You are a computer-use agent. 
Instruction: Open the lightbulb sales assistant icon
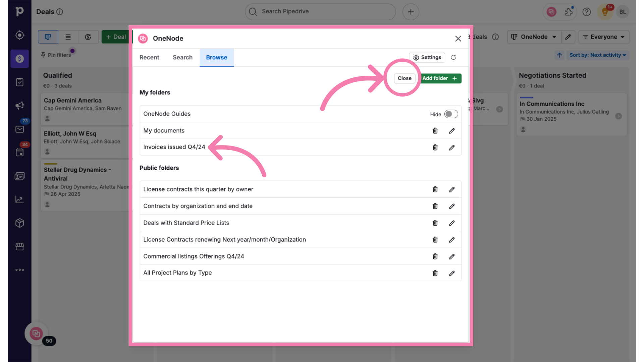[605, 12]
